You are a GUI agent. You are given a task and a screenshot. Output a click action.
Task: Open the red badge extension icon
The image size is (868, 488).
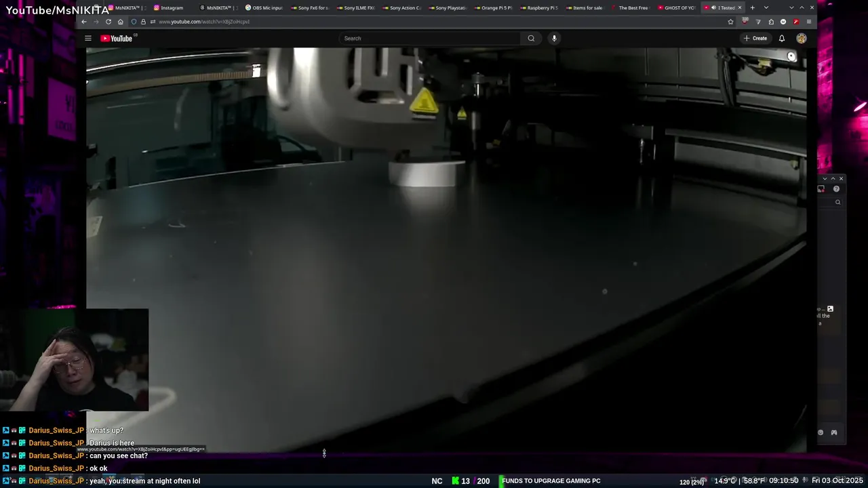point(745,22)
